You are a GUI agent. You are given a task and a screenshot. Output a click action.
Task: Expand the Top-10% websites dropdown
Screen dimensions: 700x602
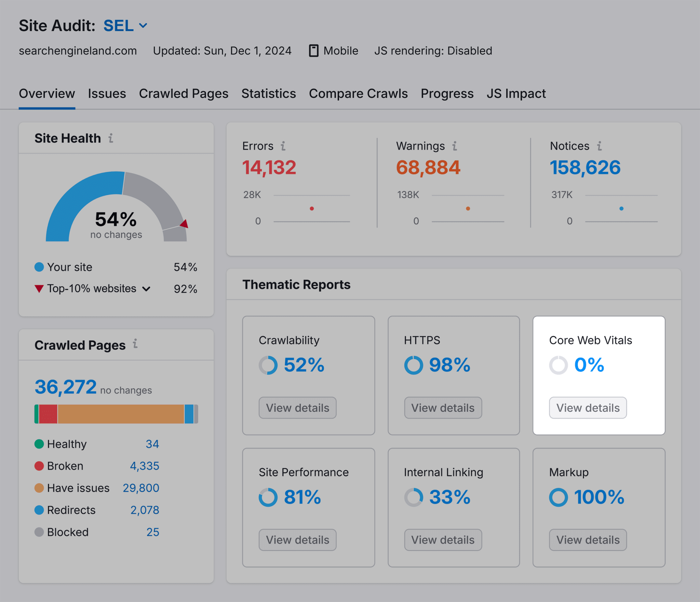tap(146, 289)
